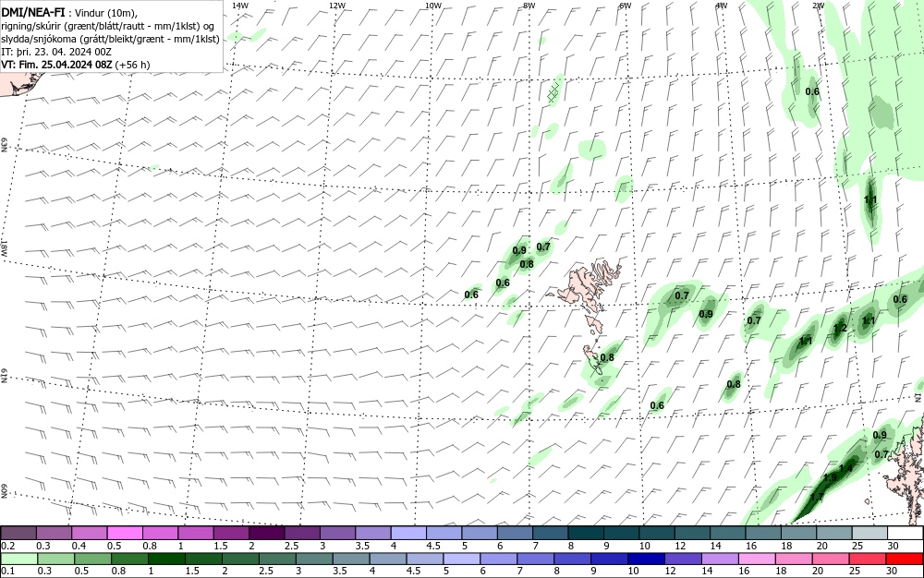
Task: Click the deep blue swatch labeled 10 in bottom legend
Action: pos(646,559)
